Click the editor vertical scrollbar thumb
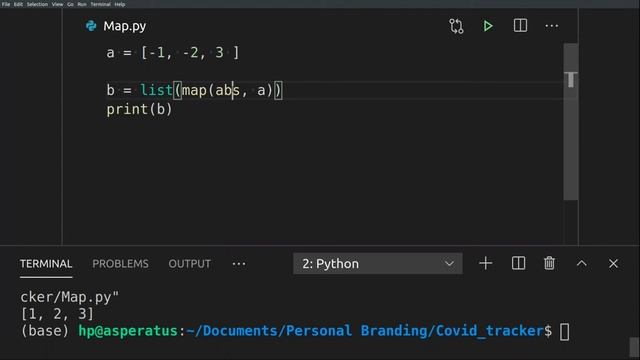640x360 pixels. tap(571, 121)
